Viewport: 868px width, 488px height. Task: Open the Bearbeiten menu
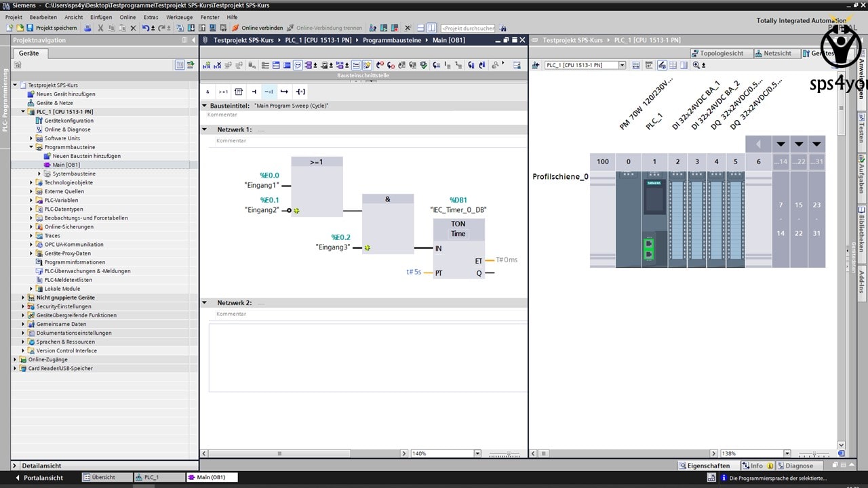point(43,17)
